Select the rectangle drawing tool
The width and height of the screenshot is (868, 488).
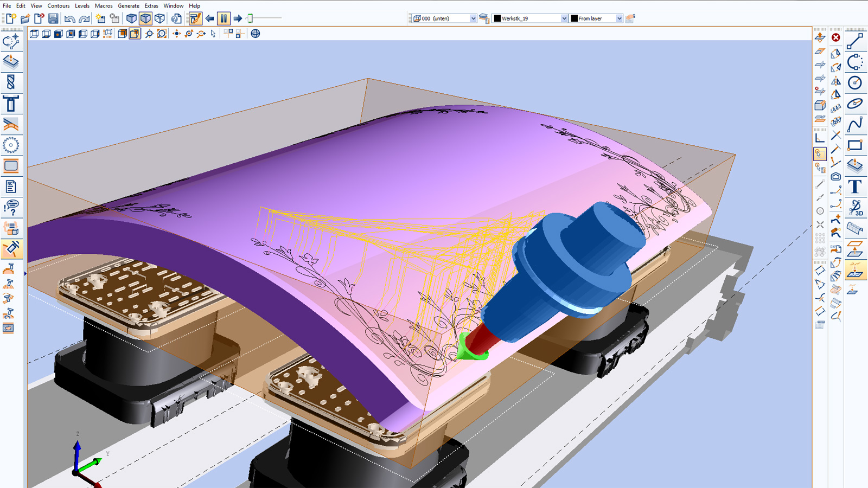tap(855, 145)
